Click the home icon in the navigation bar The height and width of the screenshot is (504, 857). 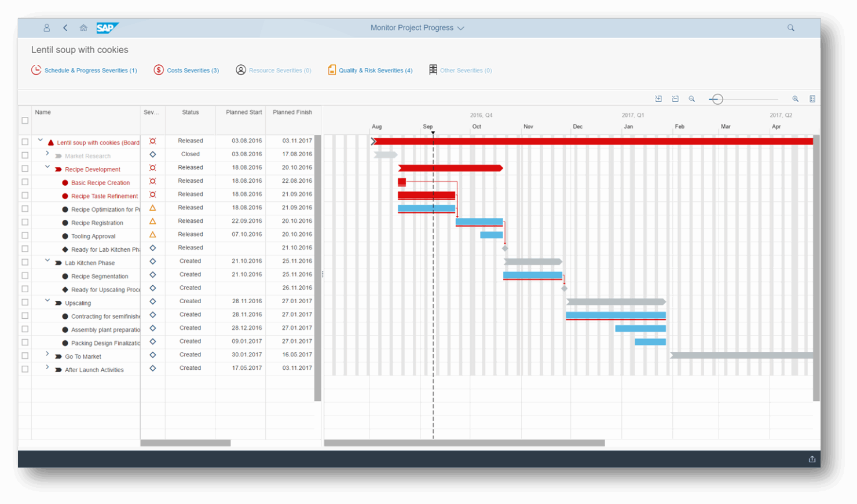pos(83,27)
